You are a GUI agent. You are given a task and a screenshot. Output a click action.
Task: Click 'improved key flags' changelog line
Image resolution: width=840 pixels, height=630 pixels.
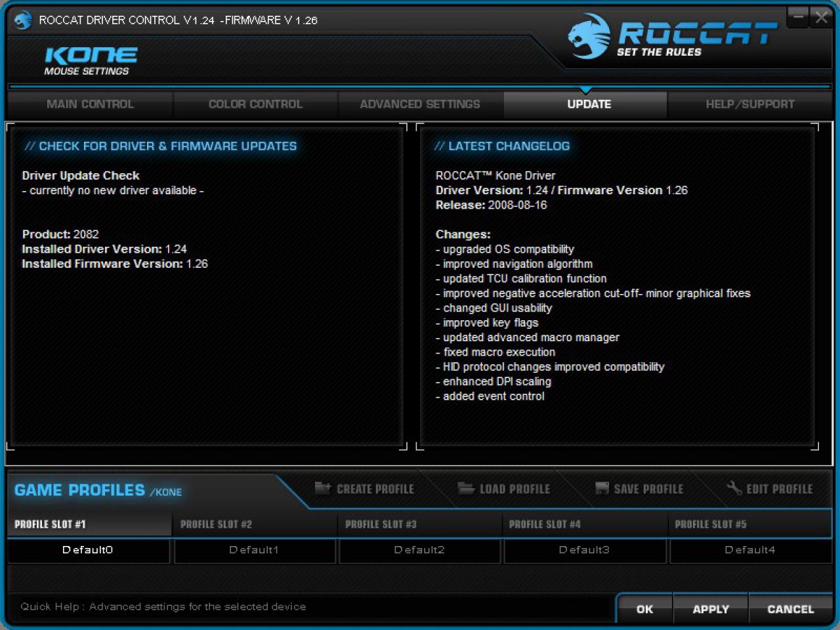tap(487, 323)
